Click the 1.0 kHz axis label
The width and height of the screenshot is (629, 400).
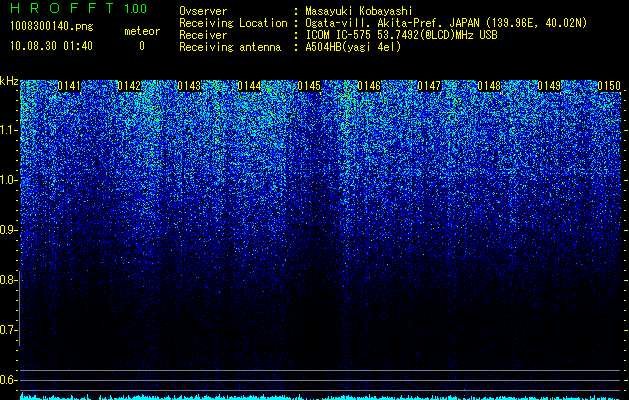pyautogui.click(x=7, y=180)
